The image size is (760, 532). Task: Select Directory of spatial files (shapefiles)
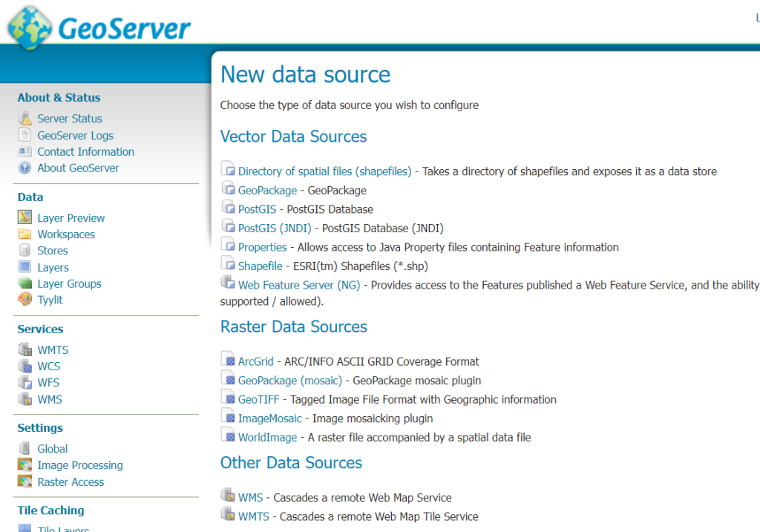coord(325,171)
